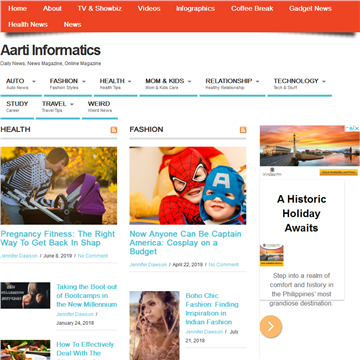Expand the RELATIONSHIP dropdown arrow
This screenshot has height=360, width=360.
(258, 81)
